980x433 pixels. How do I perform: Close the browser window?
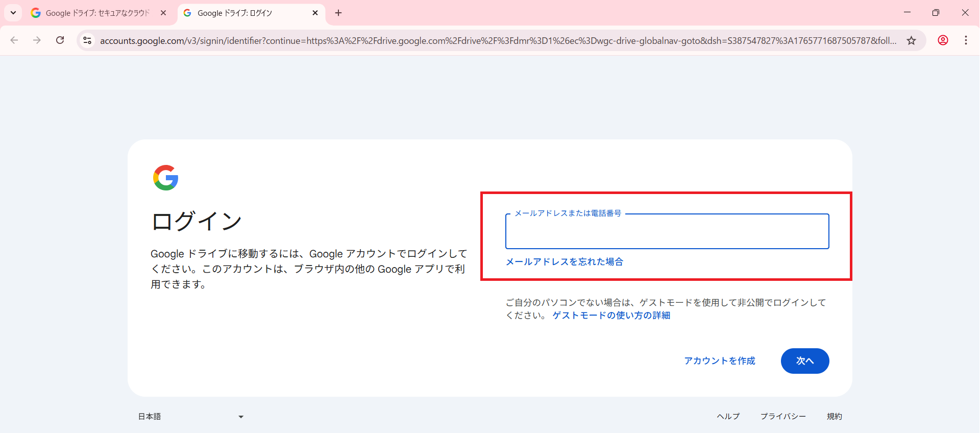[x=965, y=13]
